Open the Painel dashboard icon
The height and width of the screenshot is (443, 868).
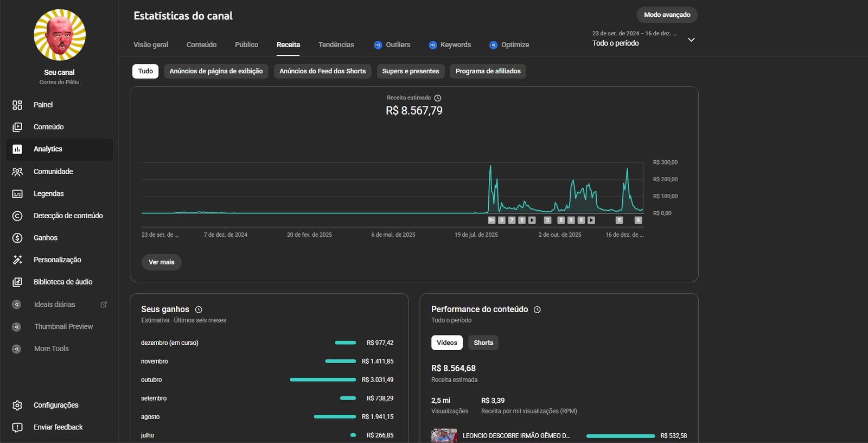coord(17,105)
